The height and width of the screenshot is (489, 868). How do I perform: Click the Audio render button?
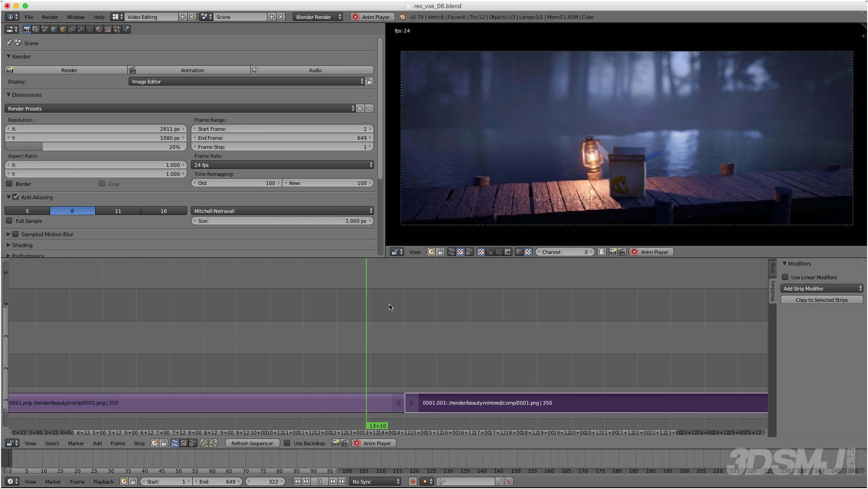pos(312,70)
